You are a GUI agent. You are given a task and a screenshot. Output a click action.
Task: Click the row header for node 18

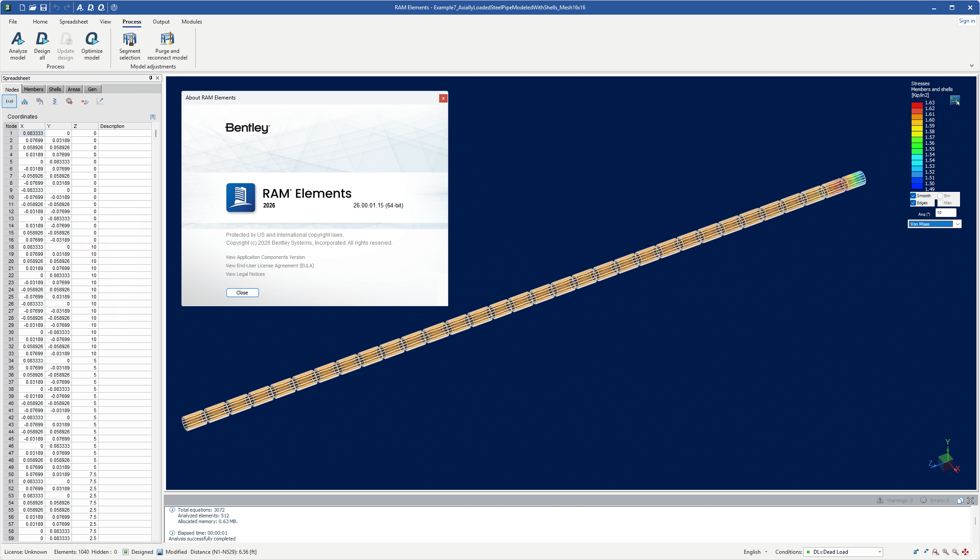pyautogui.click(x=11, y=247)
